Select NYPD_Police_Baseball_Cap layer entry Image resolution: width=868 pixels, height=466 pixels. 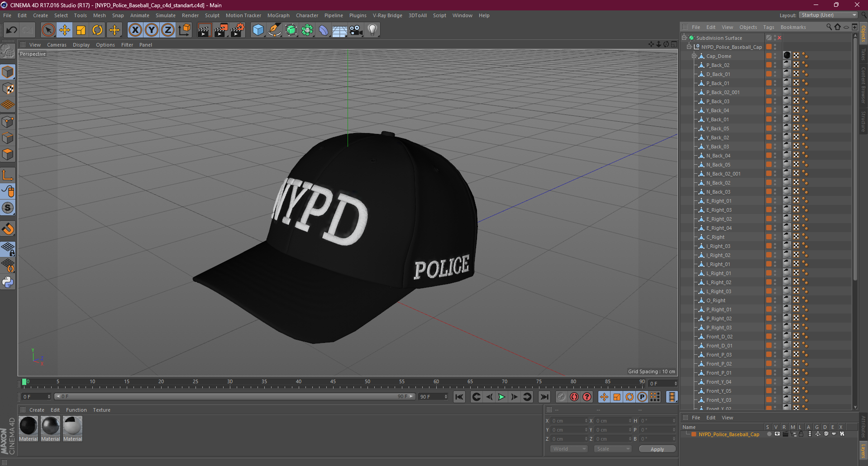(x=729, y=434)
